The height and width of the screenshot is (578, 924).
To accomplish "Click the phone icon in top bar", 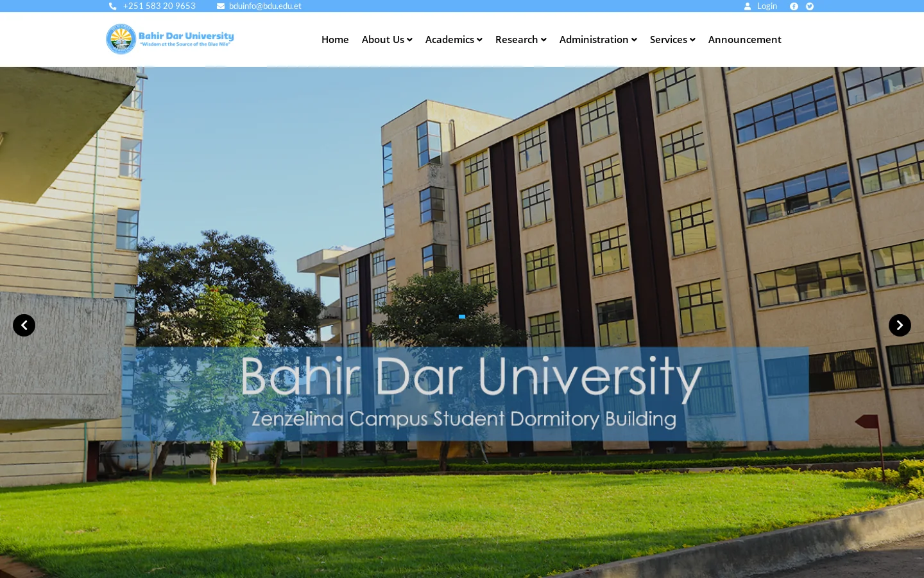I will pos(113,6).
